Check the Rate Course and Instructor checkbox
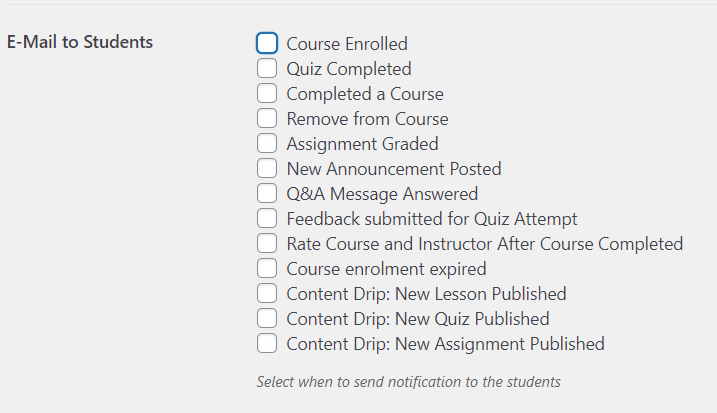 266,244
